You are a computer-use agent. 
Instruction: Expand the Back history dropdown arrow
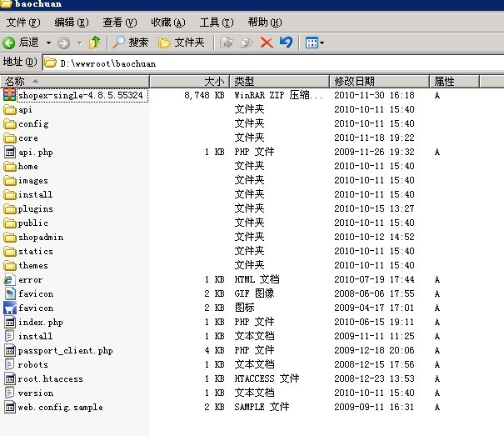48,42
